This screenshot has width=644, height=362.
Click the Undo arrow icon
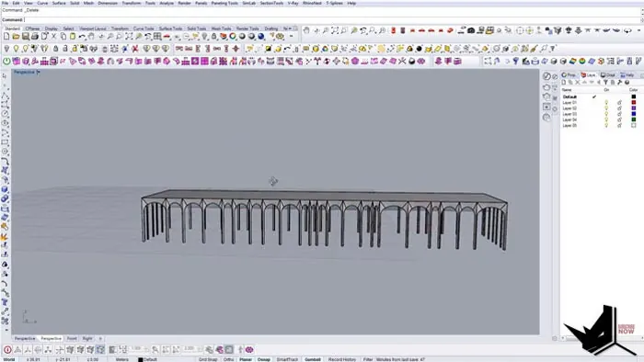82,37
